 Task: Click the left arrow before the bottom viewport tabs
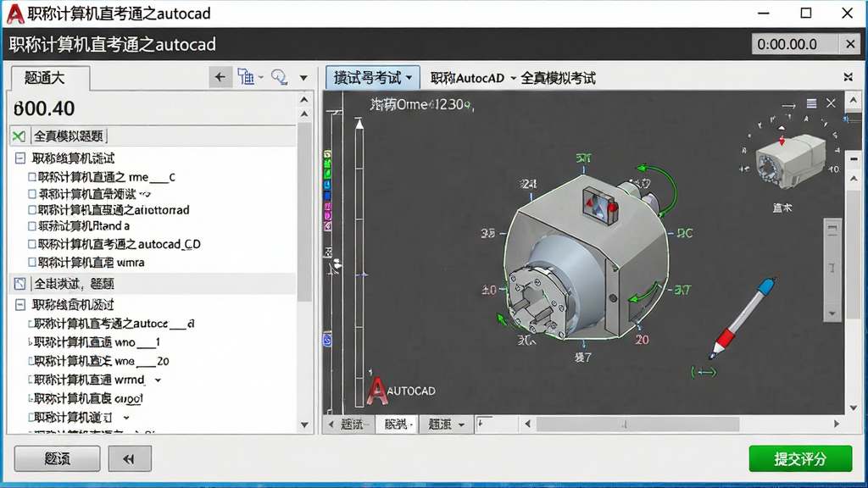click(331, 424)
